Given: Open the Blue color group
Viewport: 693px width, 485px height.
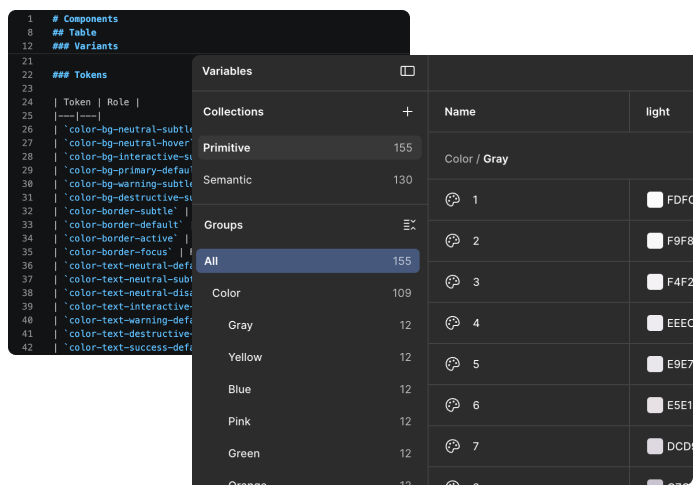Looking at the screenshot, I should [308, 390].
